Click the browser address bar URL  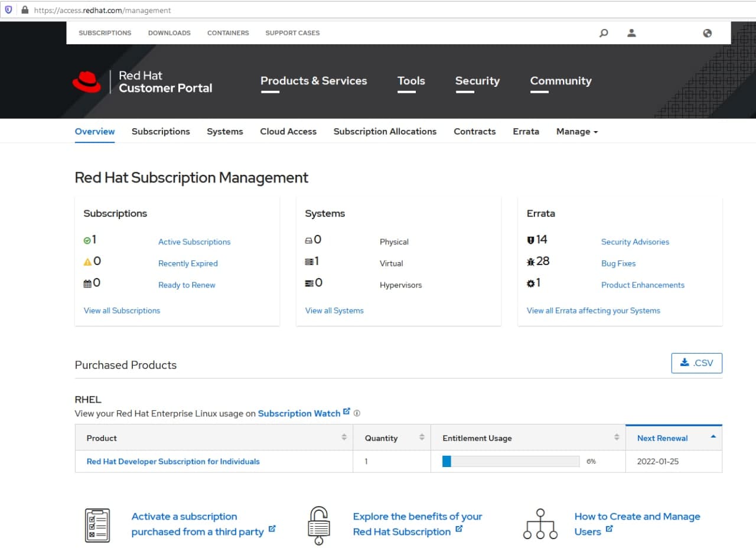coord(103,10)
